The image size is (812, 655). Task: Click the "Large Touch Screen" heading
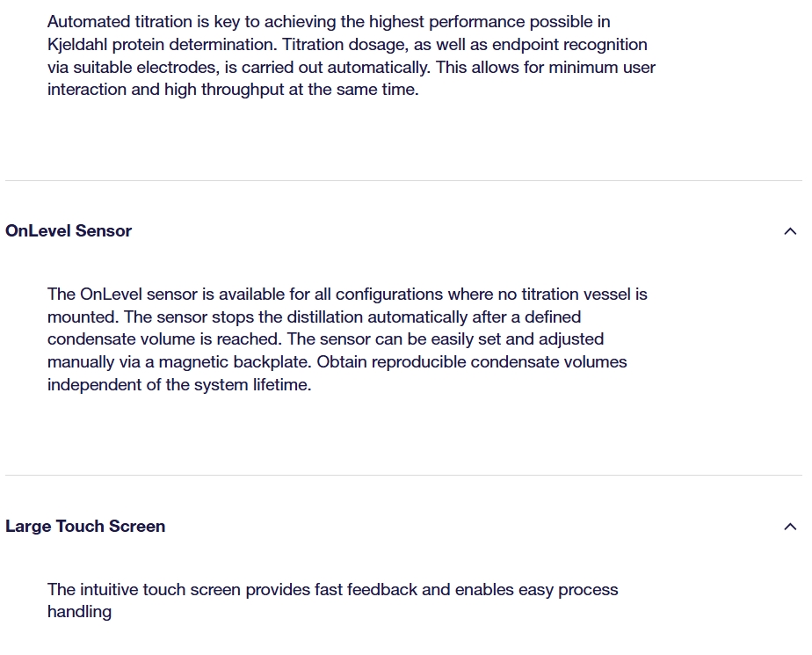(x=85, y=527)
